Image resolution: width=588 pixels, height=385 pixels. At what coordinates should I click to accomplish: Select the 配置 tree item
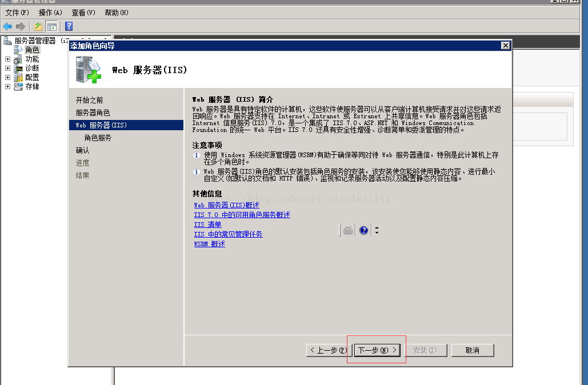(x=32, y=77)
